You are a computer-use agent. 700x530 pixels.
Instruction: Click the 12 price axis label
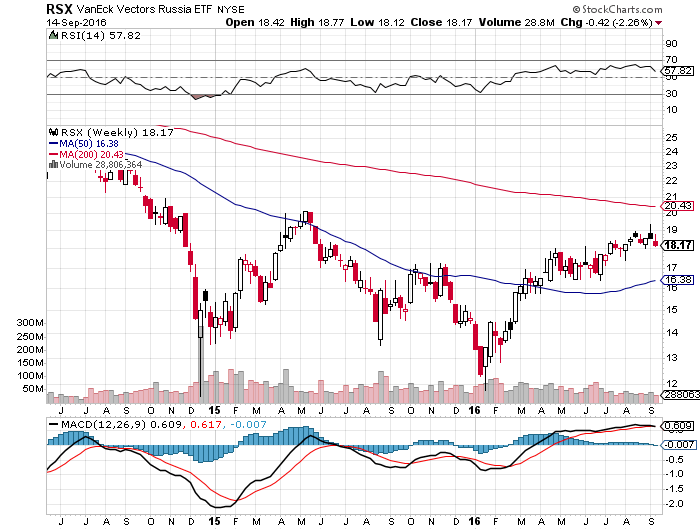(671, 384)
